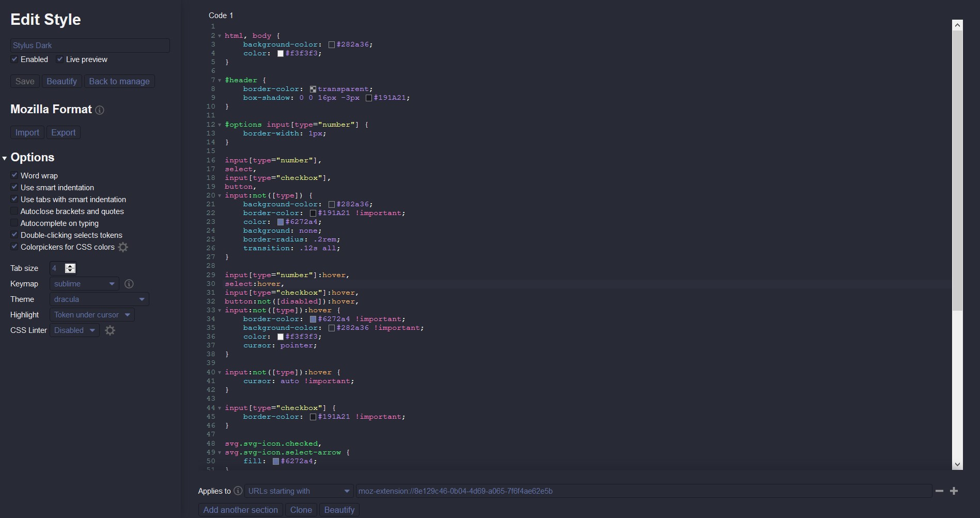Uncheck the Live preview checkbox

click(x=60, y=59)
